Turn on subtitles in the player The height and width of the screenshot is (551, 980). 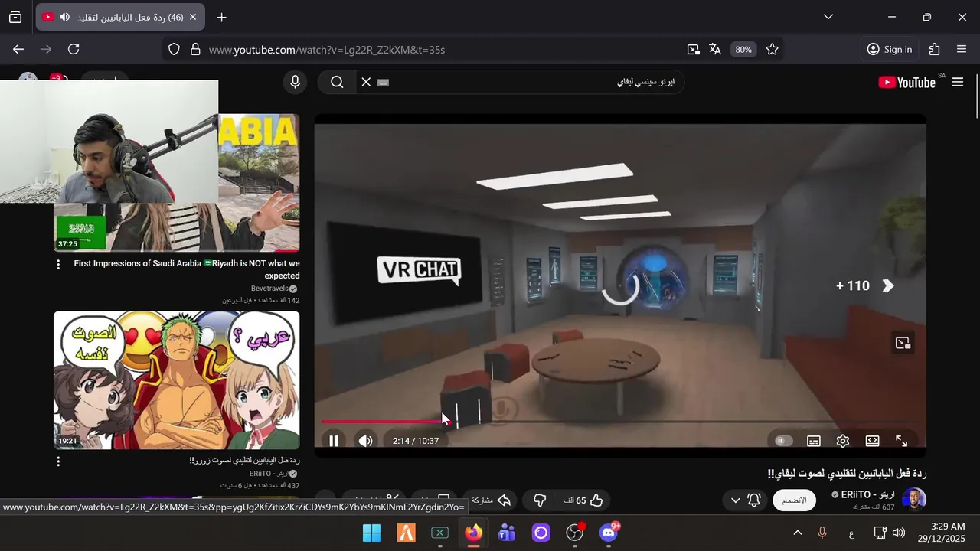pyautogui.click(x=814, y=441)
